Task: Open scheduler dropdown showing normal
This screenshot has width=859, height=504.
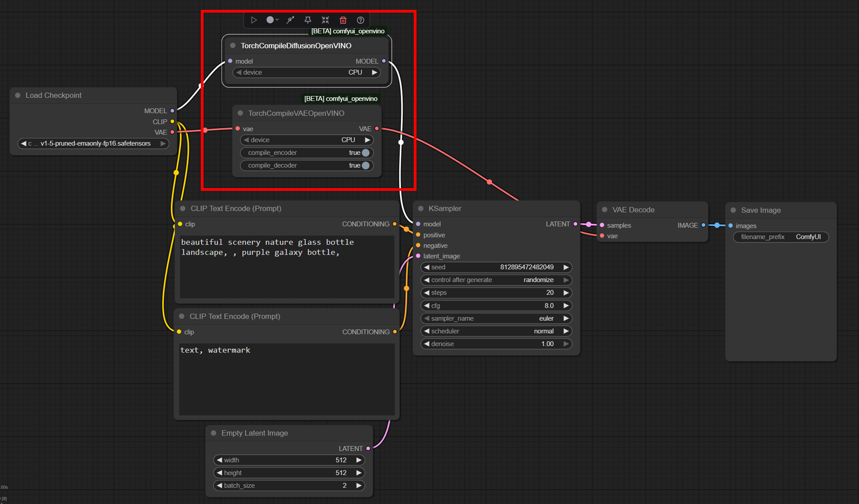Action: pos(496,332)
